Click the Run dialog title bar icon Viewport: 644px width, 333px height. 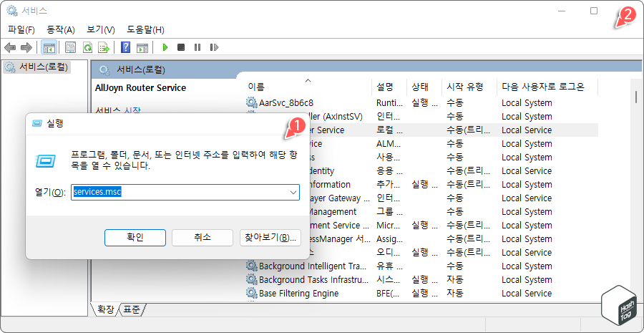[38, 123]
